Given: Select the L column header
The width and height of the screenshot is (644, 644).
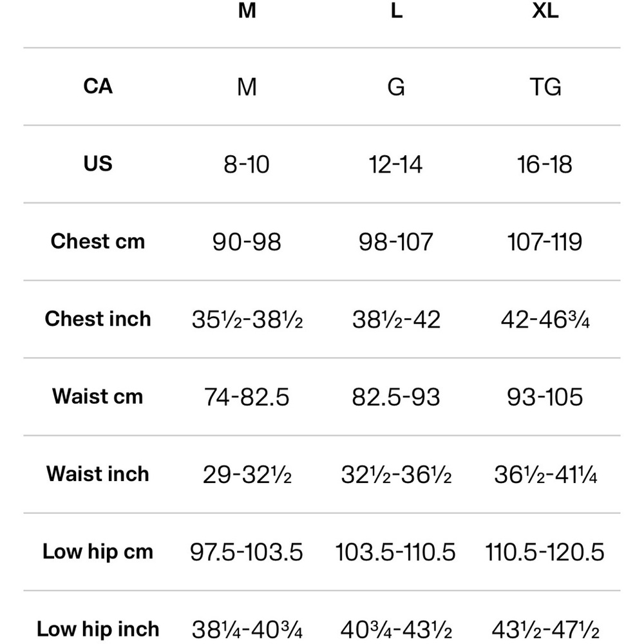Looking at the screenshot, I should pyautogui.click(x=396, y=10).
